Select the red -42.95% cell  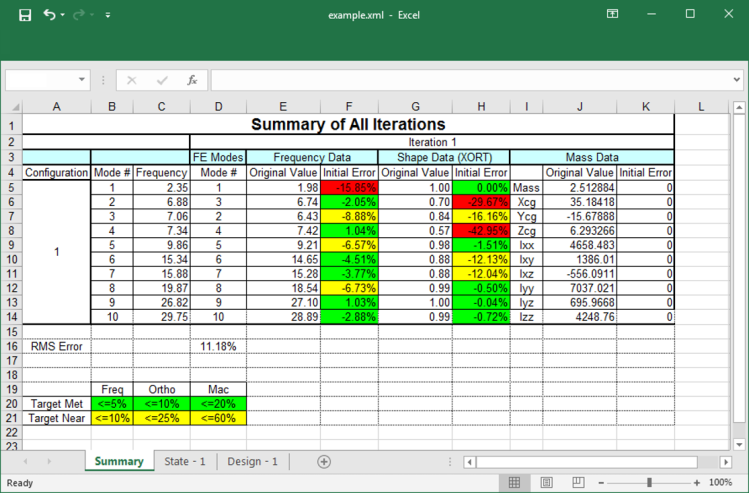(x=481, y=231)
